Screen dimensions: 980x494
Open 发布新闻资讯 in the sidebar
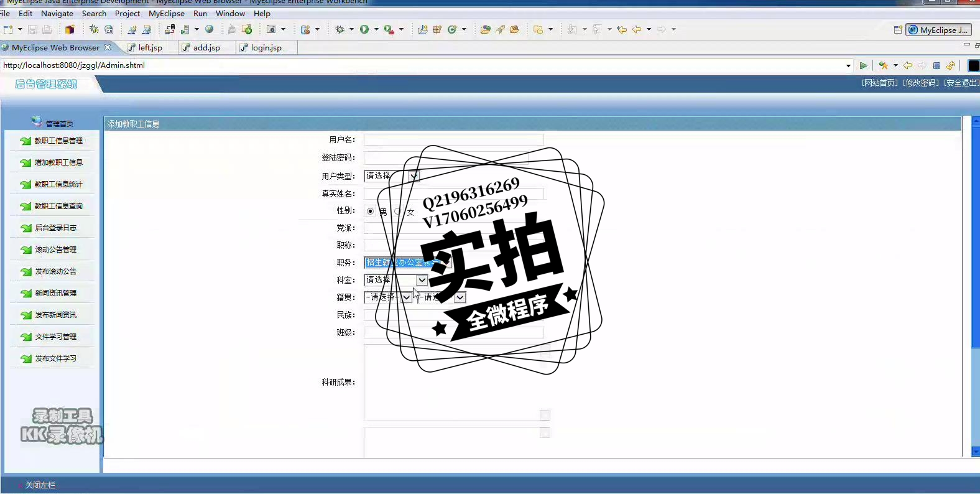tap(56, 315)
